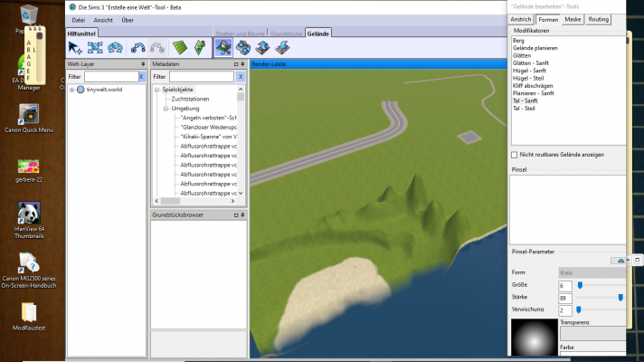Pin the Welt-Layer panel
Screen dimensions: 644x362
(143, 64)
